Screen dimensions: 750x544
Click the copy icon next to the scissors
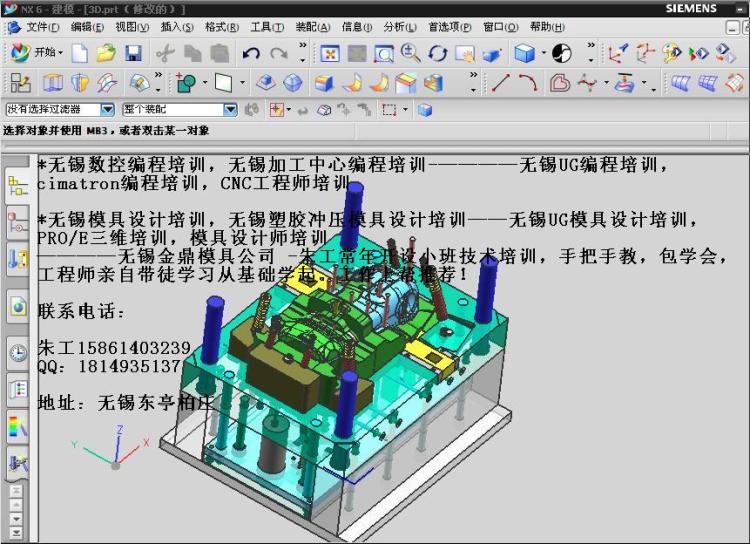[193, 53]
